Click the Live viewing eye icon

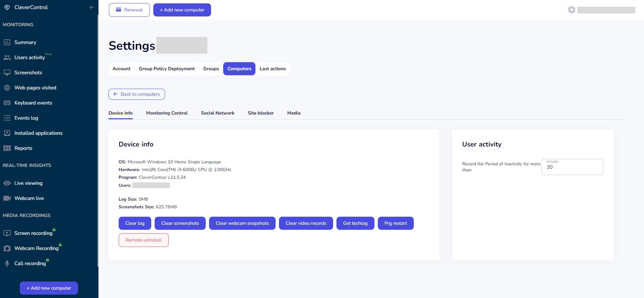(7, 183)
